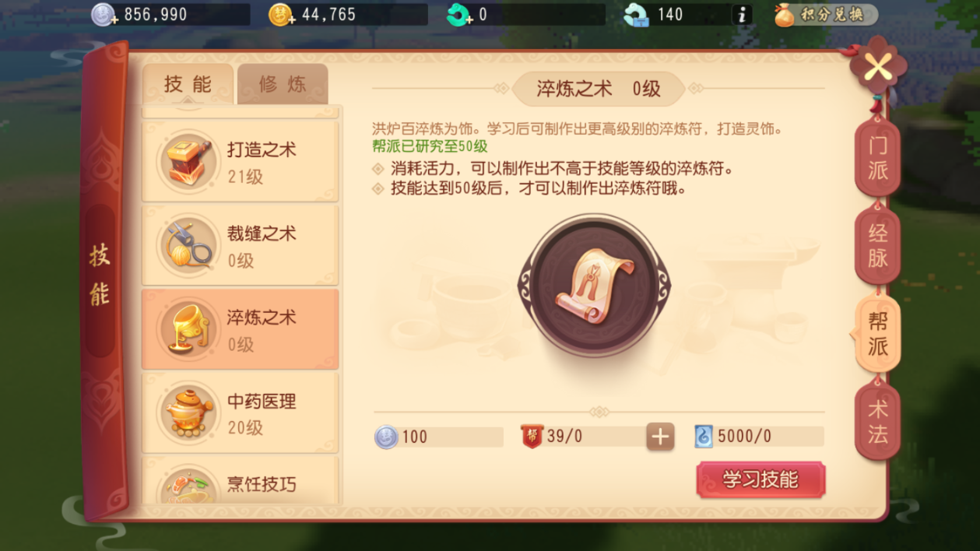Open the 门派 side tab
This screenshot has height=551, width=980.
[877, 159]
